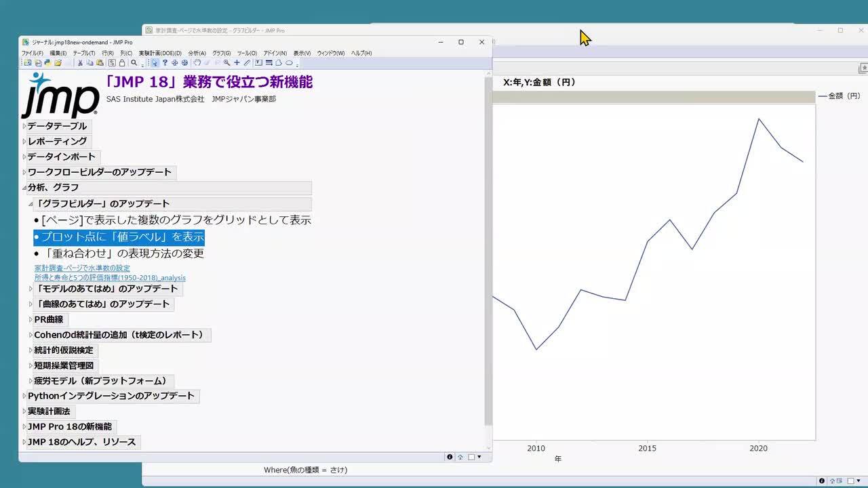Click the Search magnifier icon in the toolbar
Image resolution: width=868 pixels, height=488 pixels.
click(134, 62)
